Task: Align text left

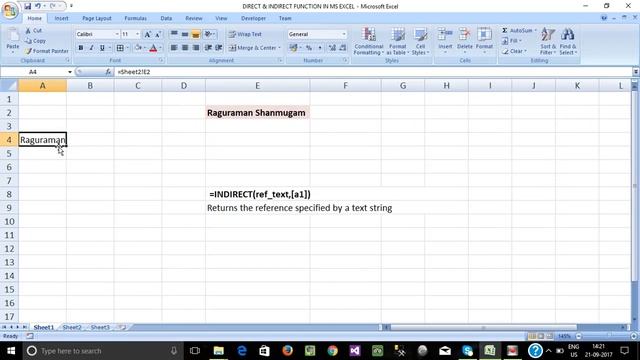Action: (174, 48)
